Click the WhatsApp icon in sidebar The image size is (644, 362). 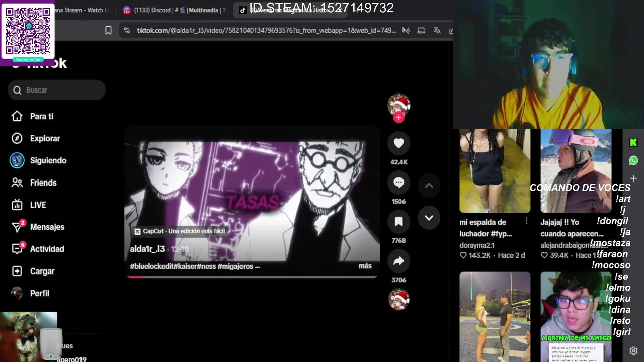click(633, 160)
